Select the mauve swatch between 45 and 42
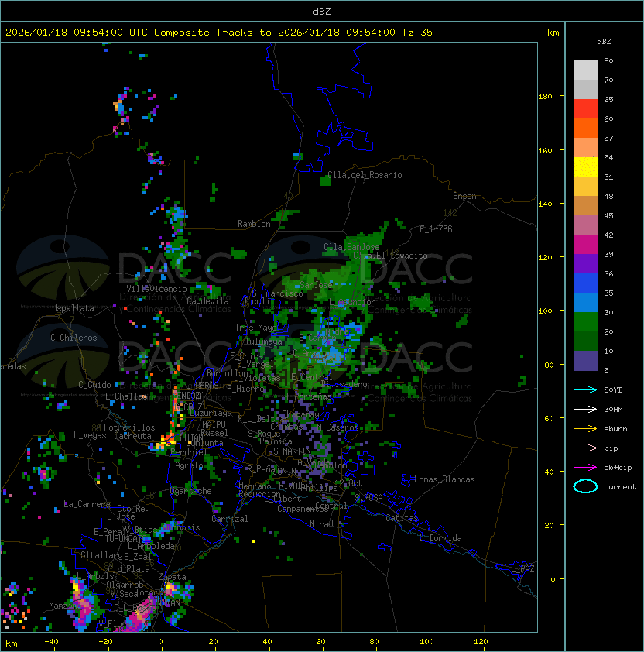The image size is (644, 652). (585, 225)
